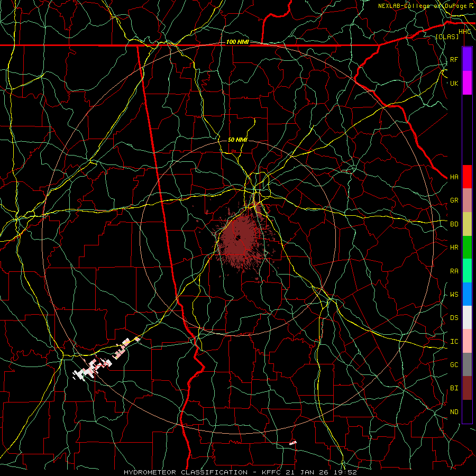Click the 50 NMI range ring label

237,140
